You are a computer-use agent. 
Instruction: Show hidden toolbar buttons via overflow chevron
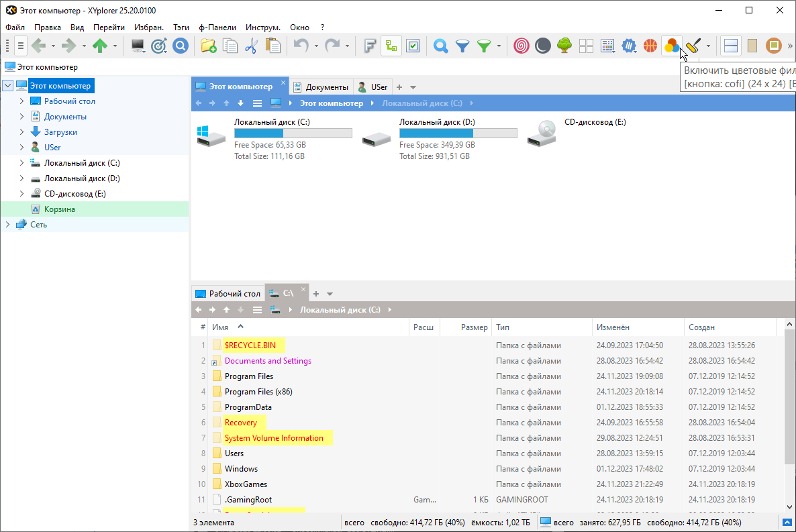click(790, 46)
